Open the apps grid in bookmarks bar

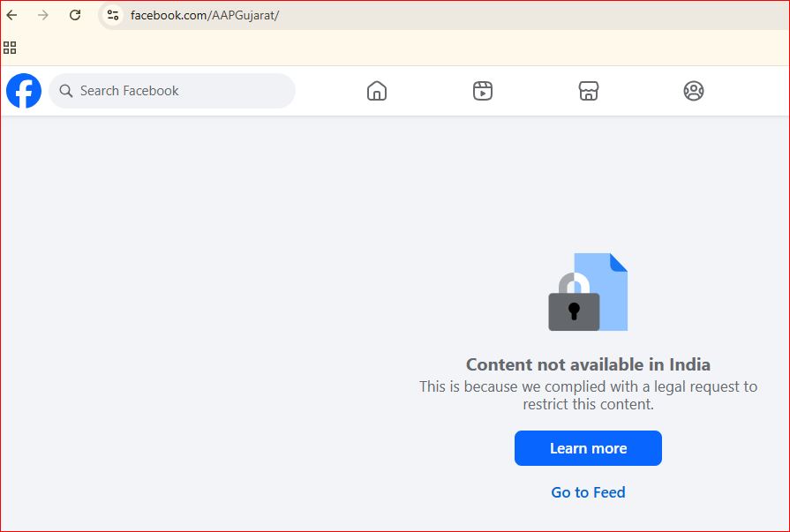pos(10,48)
